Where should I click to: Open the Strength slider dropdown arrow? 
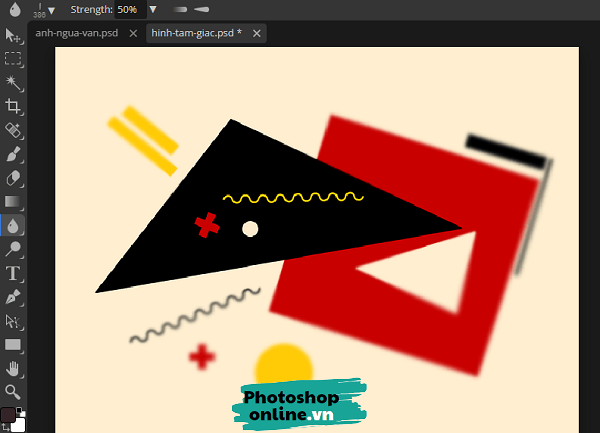[x=152, y=9]
